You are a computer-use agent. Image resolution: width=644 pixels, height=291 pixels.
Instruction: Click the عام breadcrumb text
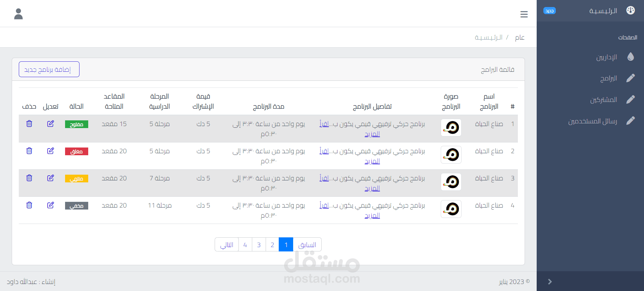pos(520,37)
